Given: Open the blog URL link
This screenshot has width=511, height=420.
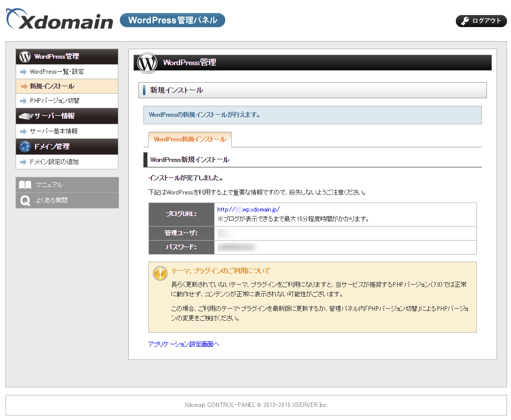Looking at the screenshot, I should (248, 209).
